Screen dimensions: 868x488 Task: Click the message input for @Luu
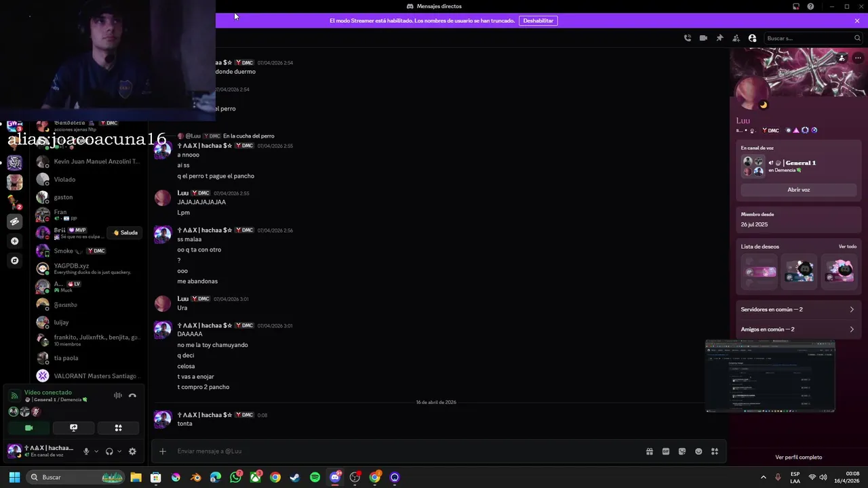coord(407,451)
